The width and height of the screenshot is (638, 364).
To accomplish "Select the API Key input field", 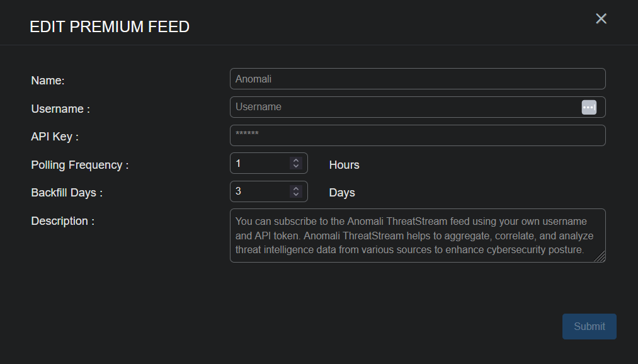I will tap(417, 135).
